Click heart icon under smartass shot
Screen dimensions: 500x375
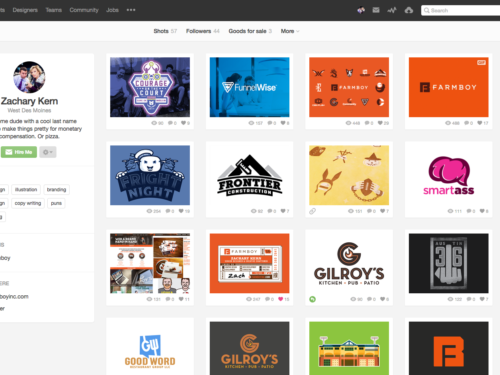(x=482, y=211)
